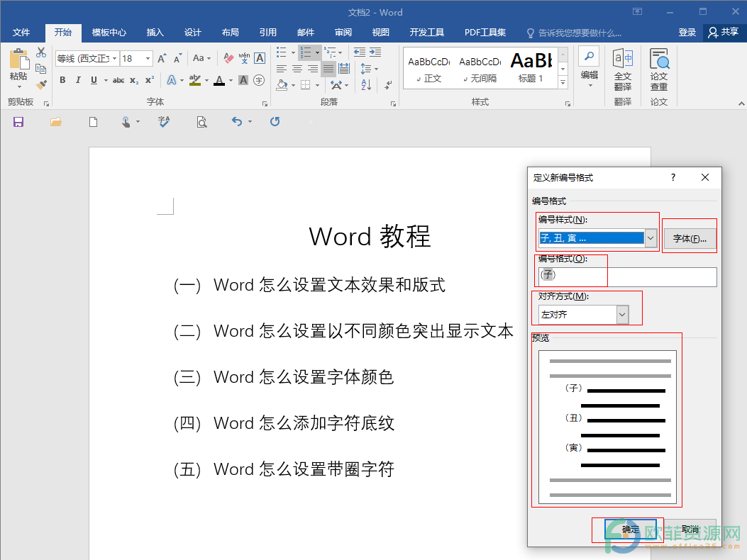
Task: Toggle superscript formatting
Action: (150, 80)
